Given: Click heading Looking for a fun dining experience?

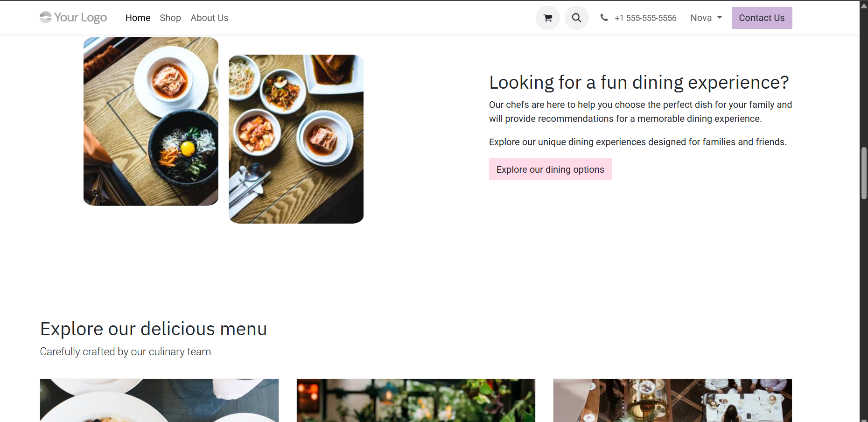Looking at the screenshot, I should [639, 82].
